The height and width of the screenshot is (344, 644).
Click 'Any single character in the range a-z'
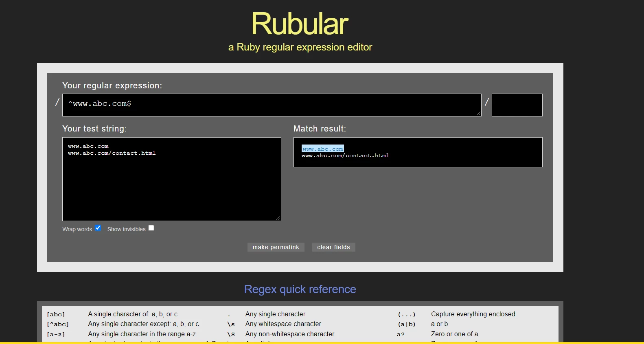[x=142, y=334]
